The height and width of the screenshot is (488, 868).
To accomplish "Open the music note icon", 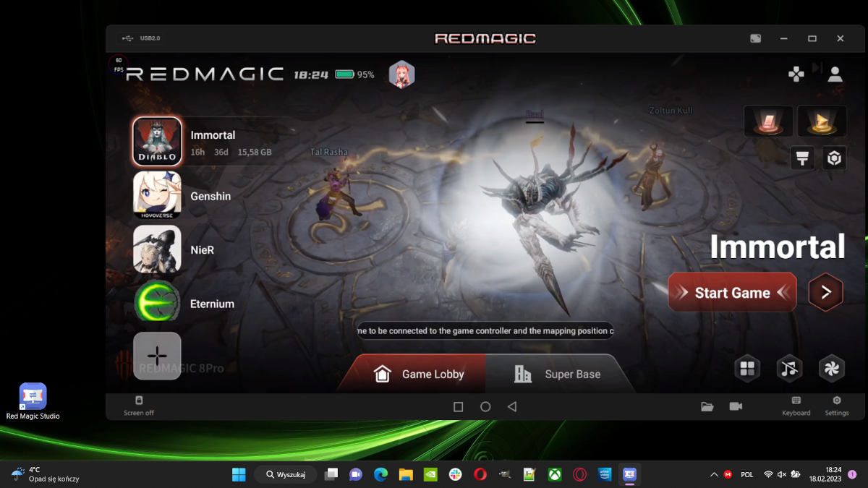I will [789, 369].
